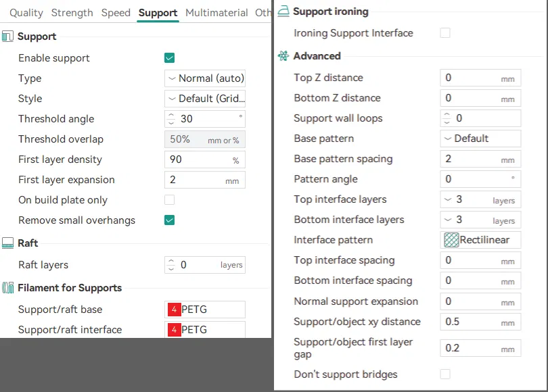Enable Ironing Support Interface checkbox

[x=445, y=33]
